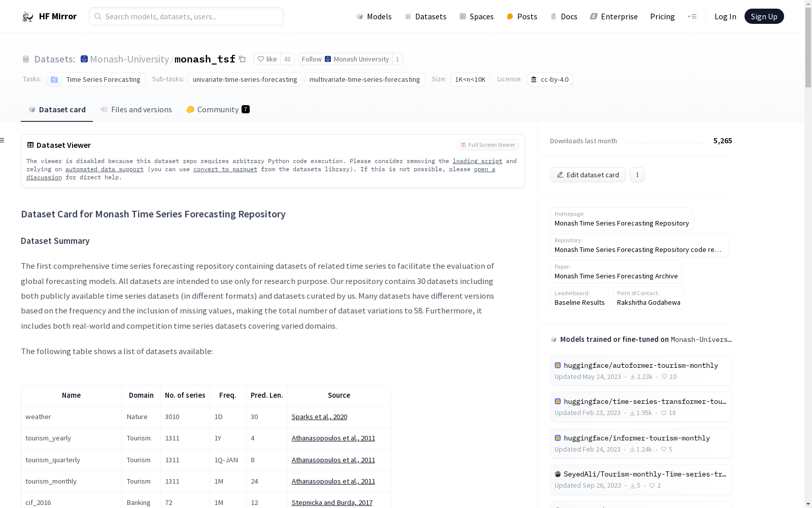
Task: Click the convert to parquet link
Action: (225, 169)
